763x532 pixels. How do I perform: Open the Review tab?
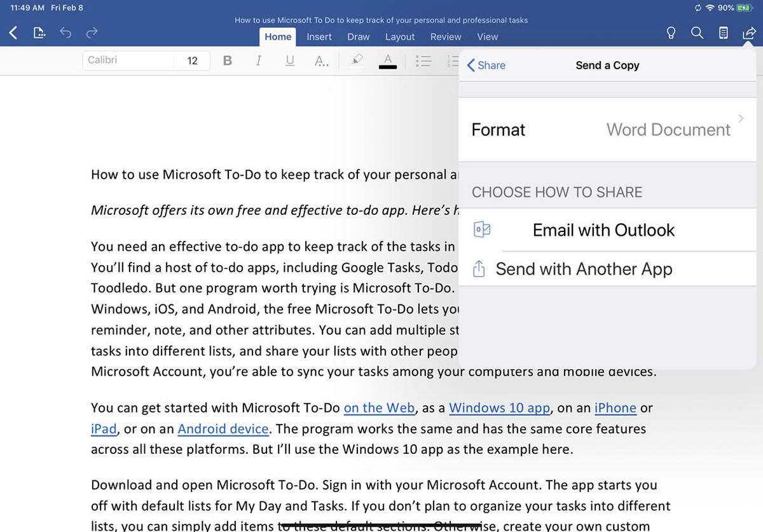[x=445, y=37]
